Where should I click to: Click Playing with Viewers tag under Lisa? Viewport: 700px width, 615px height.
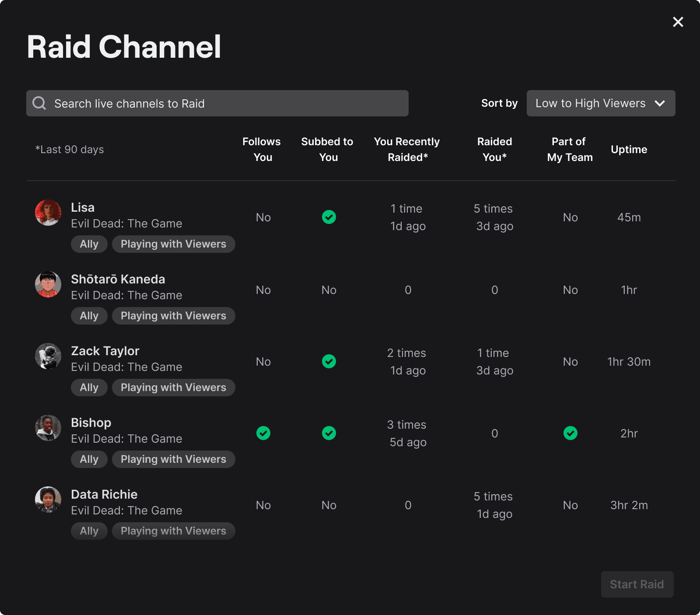(x=174, y=244)
